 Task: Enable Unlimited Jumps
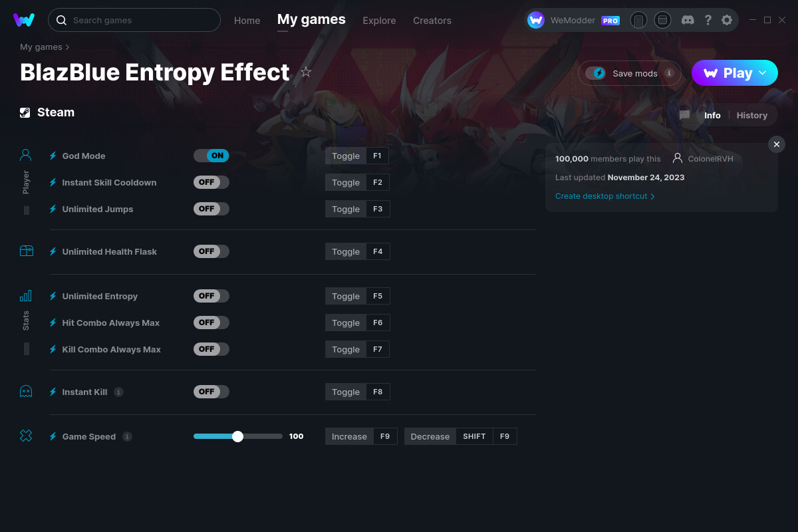coord(211,208)
